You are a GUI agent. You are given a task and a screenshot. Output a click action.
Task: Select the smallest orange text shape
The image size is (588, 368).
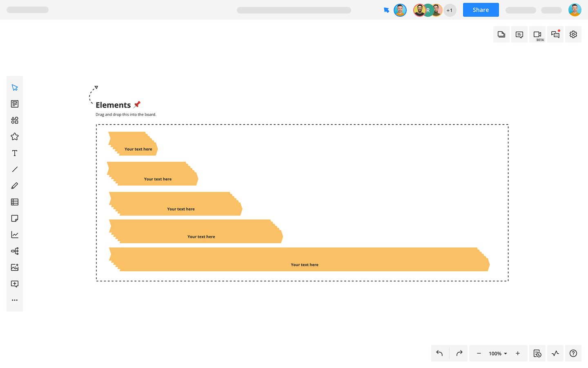(133, 144)
